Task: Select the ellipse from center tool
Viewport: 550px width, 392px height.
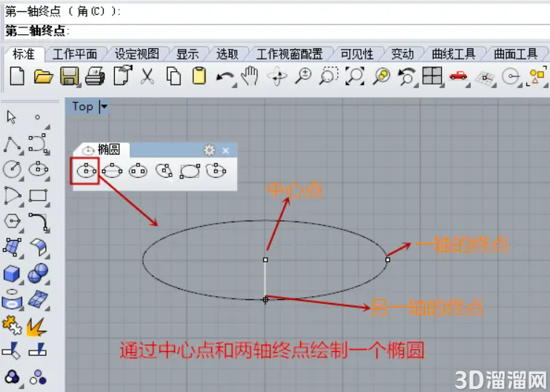Action: coord(86,170)
